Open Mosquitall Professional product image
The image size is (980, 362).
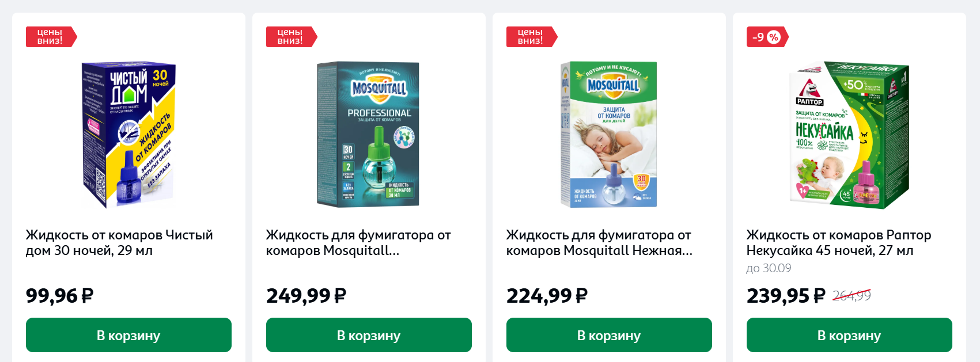368,135
